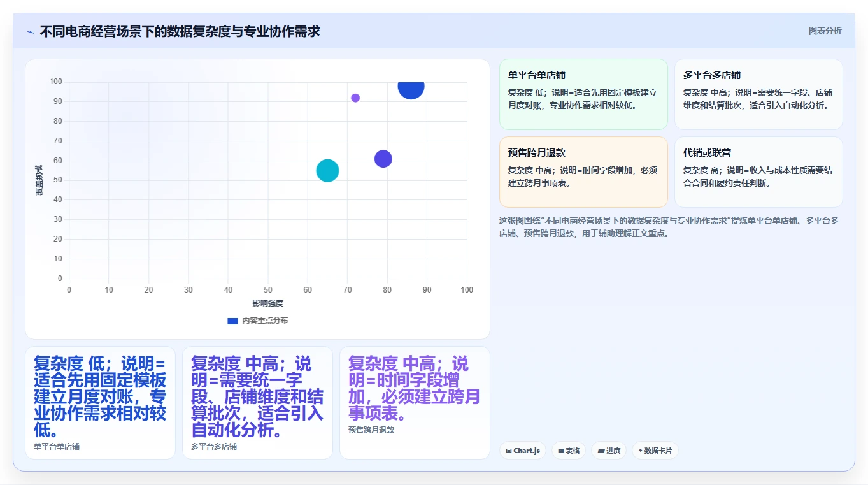Viewport: 868px width, 485px height.
Task: Click the summary paragraph starting with 这张图围绕
Action: tap(669, 227)
